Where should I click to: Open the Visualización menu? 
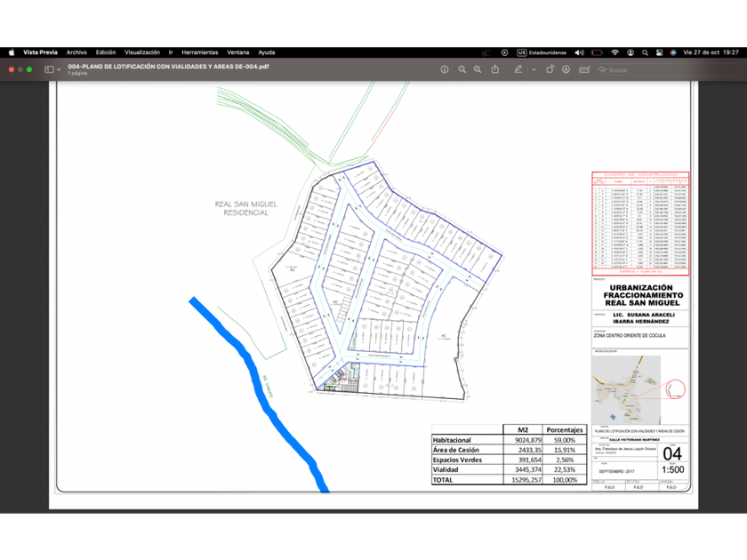(142, 52)
